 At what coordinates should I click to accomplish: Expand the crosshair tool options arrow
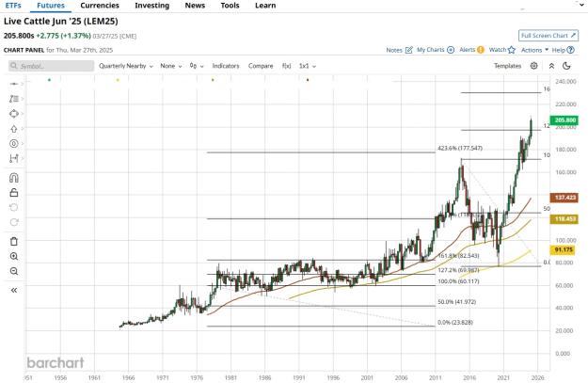[23, 84]
